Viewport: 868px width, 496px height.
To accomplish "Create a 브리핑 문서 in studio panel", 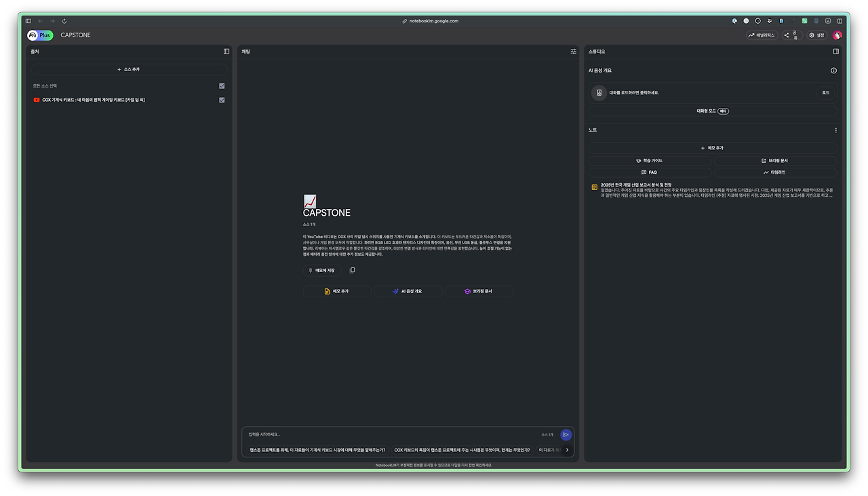I will [x=775, y=161].
